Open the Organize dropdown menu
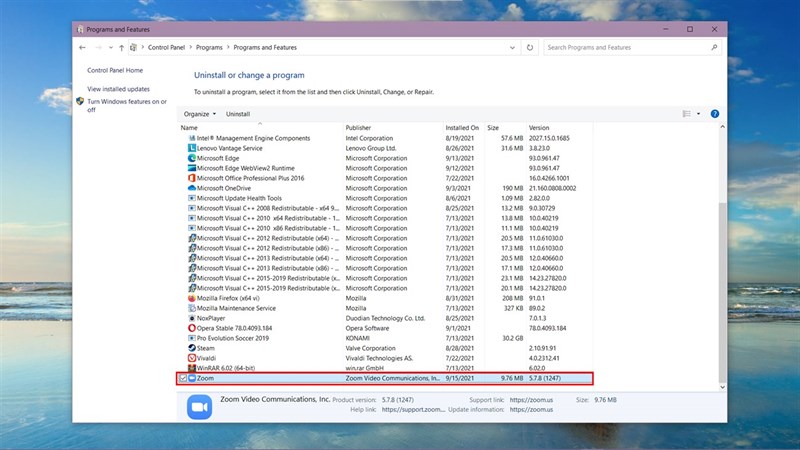 [x=200, y=114]
